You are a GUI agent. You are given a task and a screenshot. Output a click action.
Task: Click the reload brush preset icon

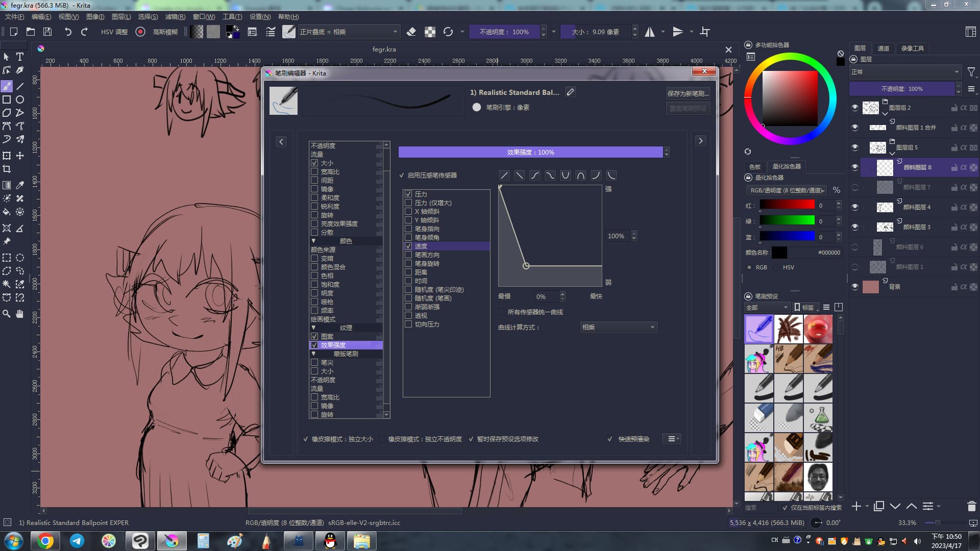pyautogui.click(x=448, y=32)
